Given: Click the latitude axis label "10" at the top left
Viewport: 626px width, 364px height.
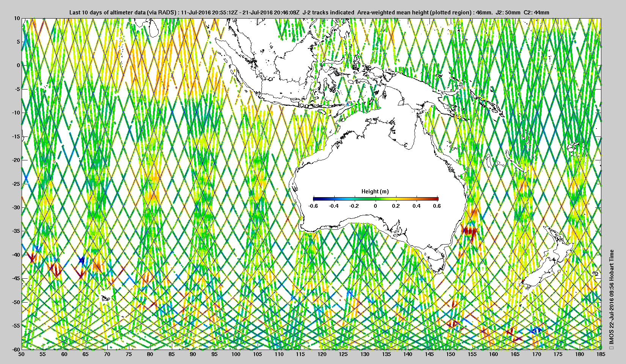Looking at the screenshot, I should [17, 18].
